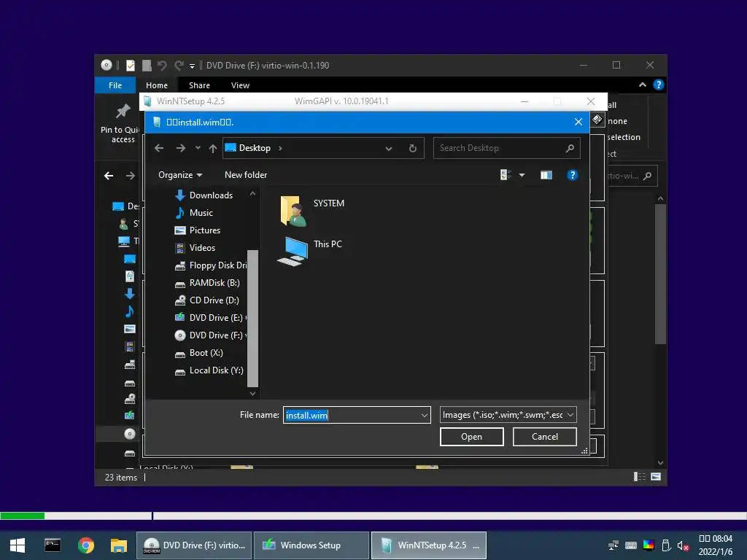Select the SYSTEM user folder
This screenshot has height=560, width=747.
click(x=312, y=211)
